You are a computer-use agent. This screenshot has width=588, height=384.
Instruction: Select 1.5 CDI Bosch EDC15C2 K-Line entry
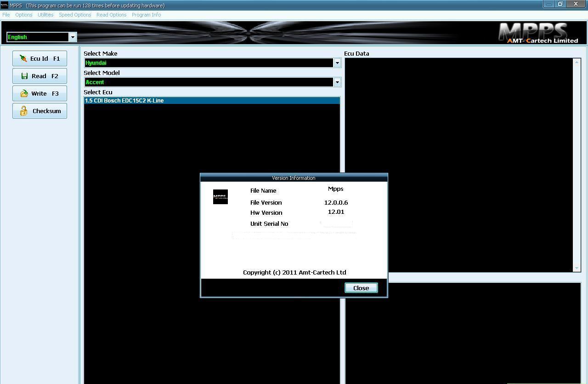212,100
